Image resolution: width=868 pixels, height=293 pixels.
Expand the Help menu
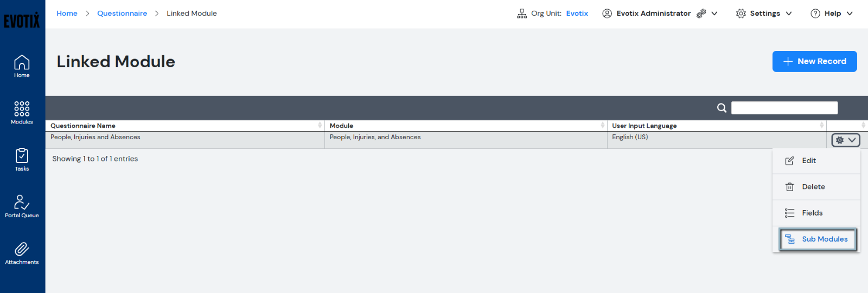pos(831,14)
